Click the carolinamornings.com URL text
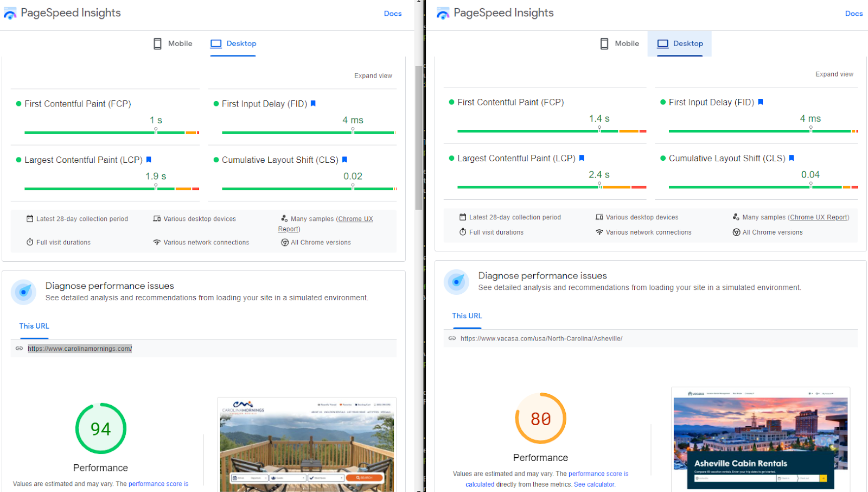868x492 pixels. click(x=80, y=349)
